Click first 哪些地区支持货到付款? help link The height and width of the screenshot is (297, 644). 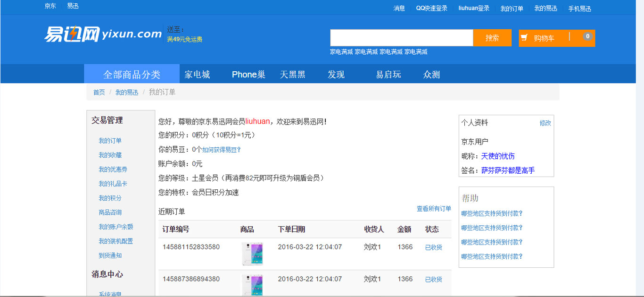[x=492, y=213]
